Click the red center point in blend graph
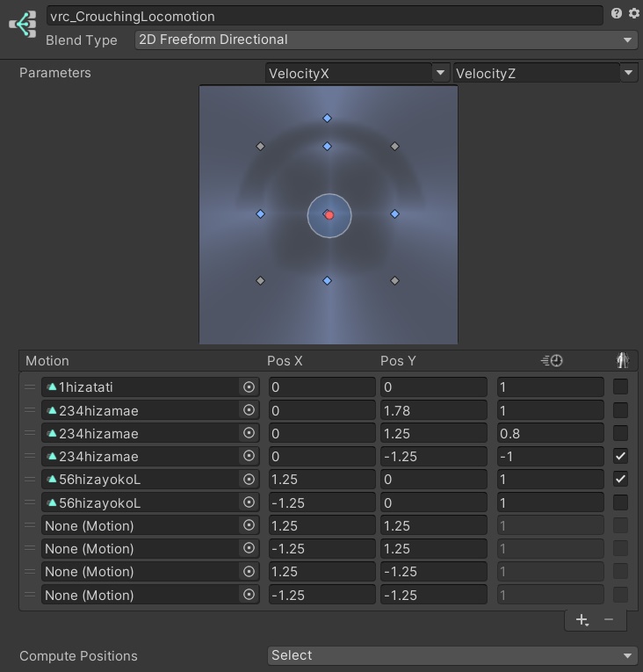The width and height of the screenshot is (643, 672). point(329,214)
